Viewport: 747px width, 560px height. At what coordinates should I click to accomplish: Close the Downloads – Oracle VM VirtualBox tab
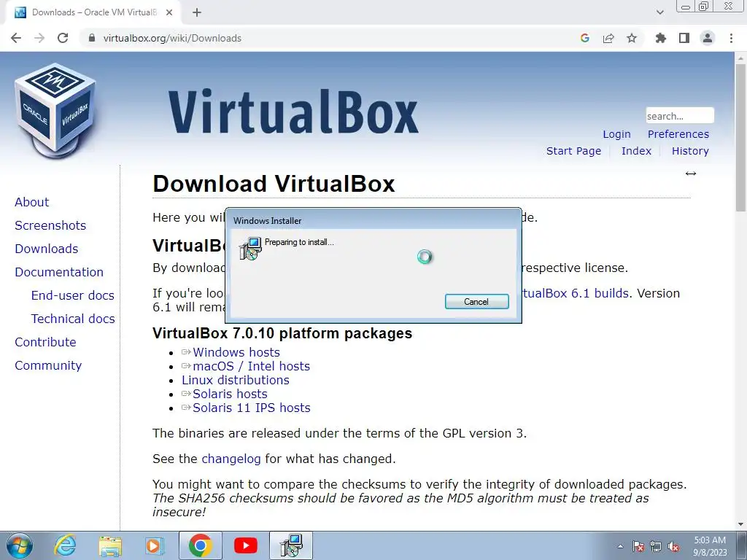[x=169, y=12]
